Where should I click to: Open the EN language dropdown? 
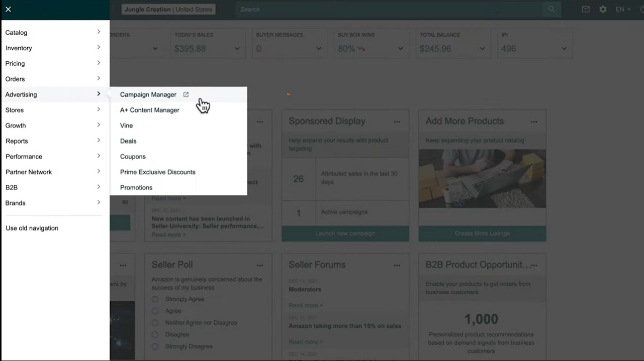pyautogui.click(x=623, y=9)
